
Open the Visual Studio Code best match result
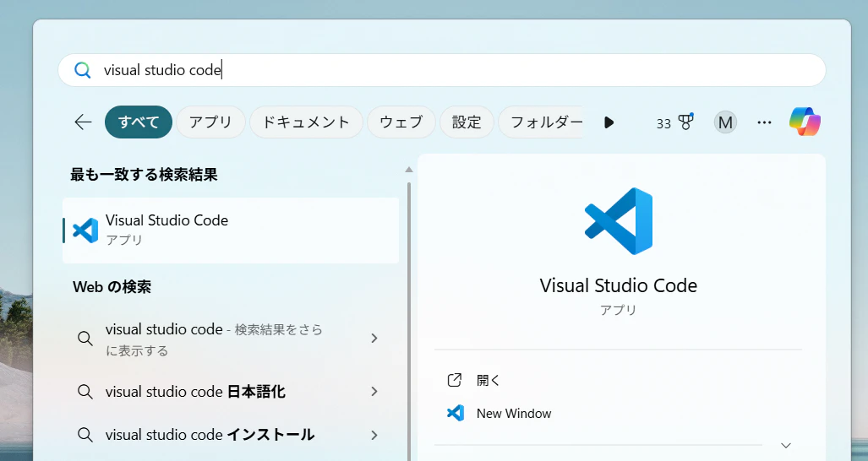[231, 230]
